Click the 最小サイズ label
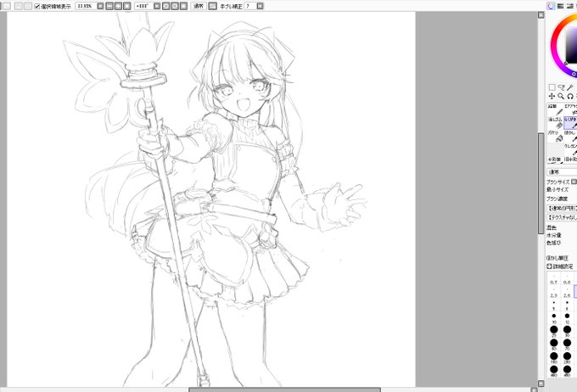This screenshot has height=392, width=577. click(557, 189)
